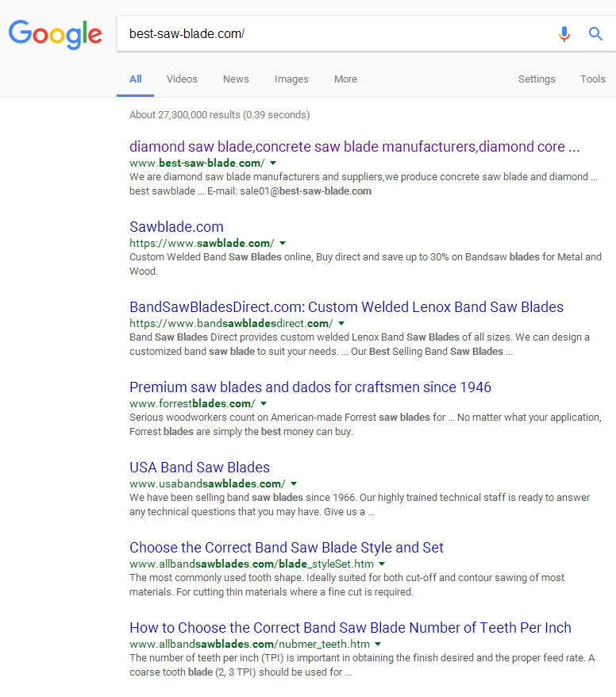The width and height of the screenshot is (616, 697).
Task: Open Number of Teeth Per Inch result
Action: click(x=350, y=628)
